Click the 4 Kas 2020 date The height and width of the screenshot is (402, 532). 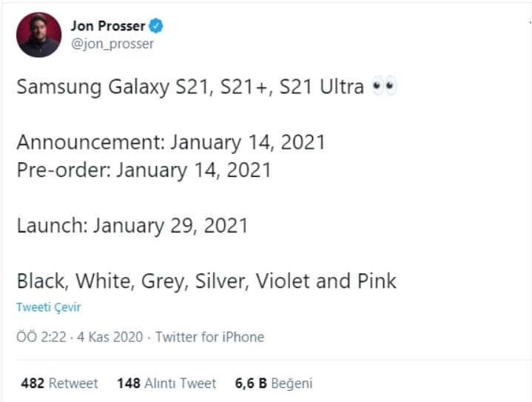pos(108,337)
